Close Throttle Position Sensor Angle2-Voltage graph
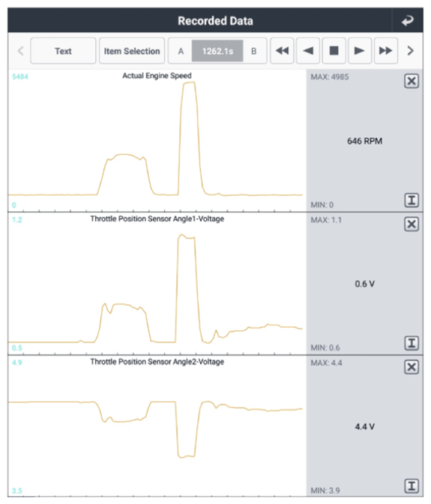This screenshot has height=504, width=431. click(412, 367)
